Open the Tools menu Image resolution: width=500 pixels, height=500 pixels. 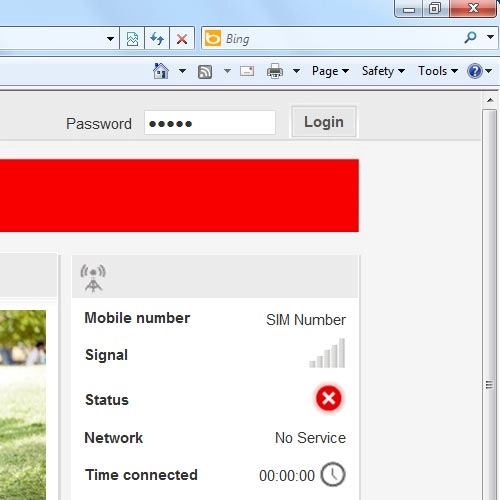pos(438,71)
